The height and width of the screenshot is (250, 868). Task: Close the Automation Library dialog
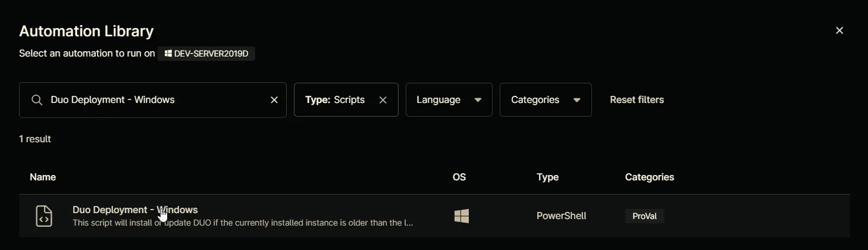[x=839, y=30]
